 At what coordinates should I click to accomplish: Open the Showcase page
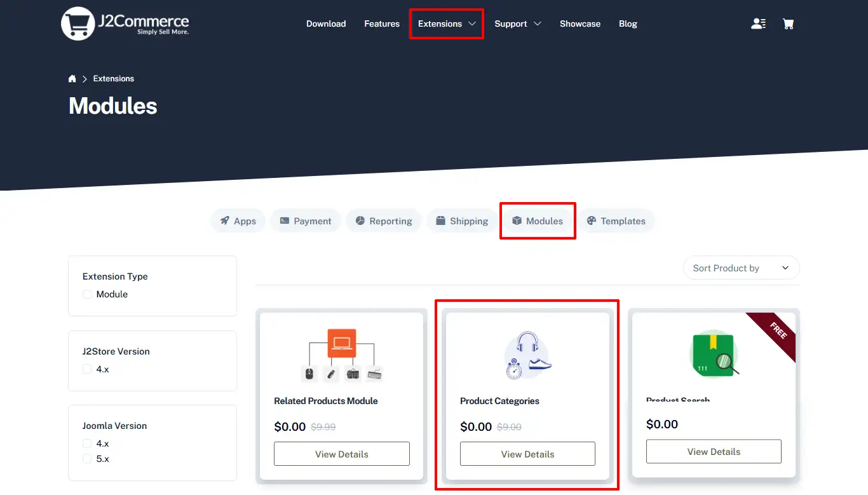[x=580, y=24]
